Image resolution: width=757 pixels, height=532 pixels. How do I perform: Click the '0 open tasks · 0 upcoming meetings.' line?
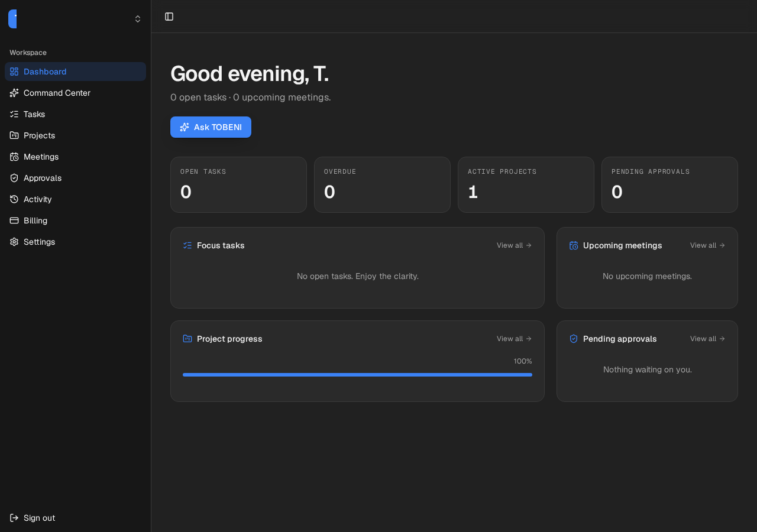251,97
